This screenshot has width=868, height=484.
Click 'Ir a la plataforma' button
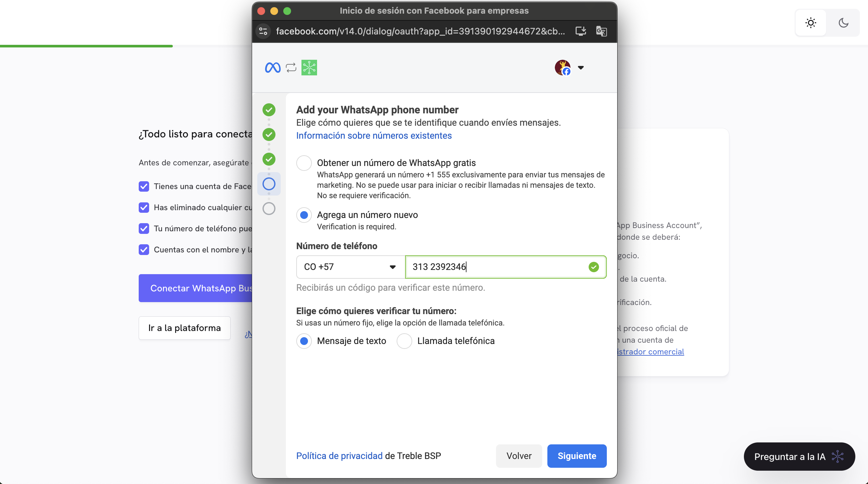click(185, 328)
